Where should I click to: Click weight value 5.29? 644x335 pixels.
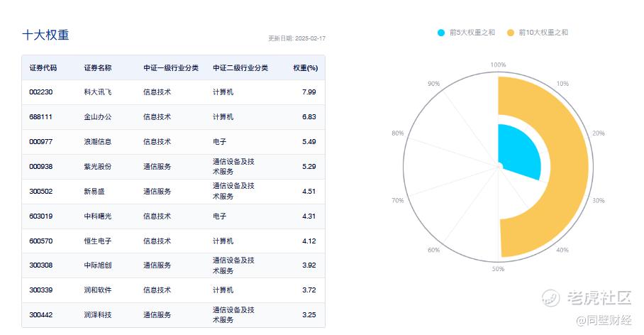pos(309,167)
